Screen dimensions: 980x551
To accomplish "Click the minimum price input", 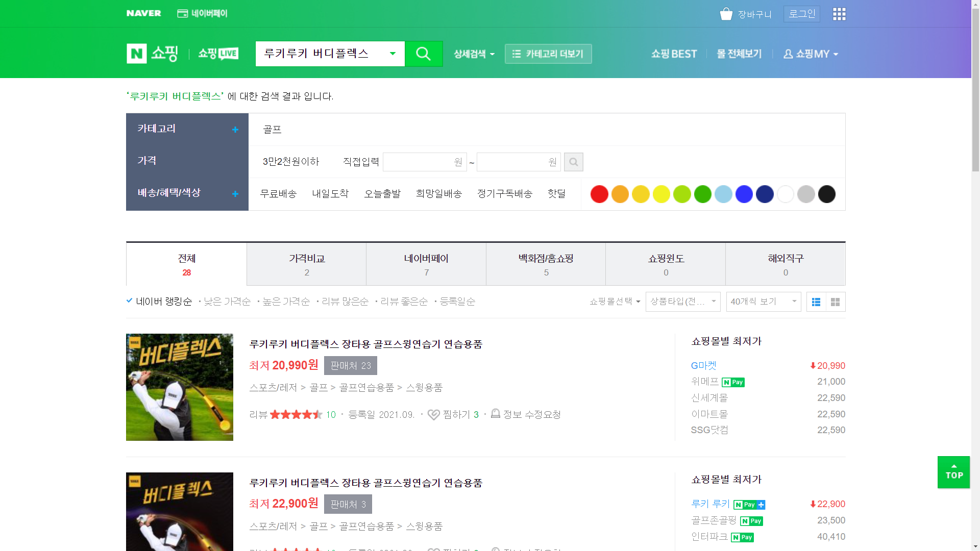I will click(425, 162).
